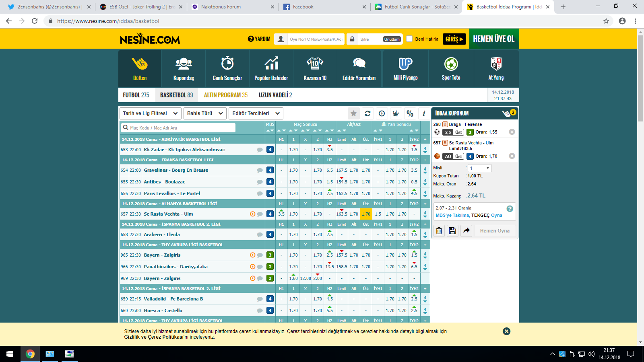Expand more bets for match 965 Bayern - Zalgiris
The image size is (644, 362).
point(425,255)
